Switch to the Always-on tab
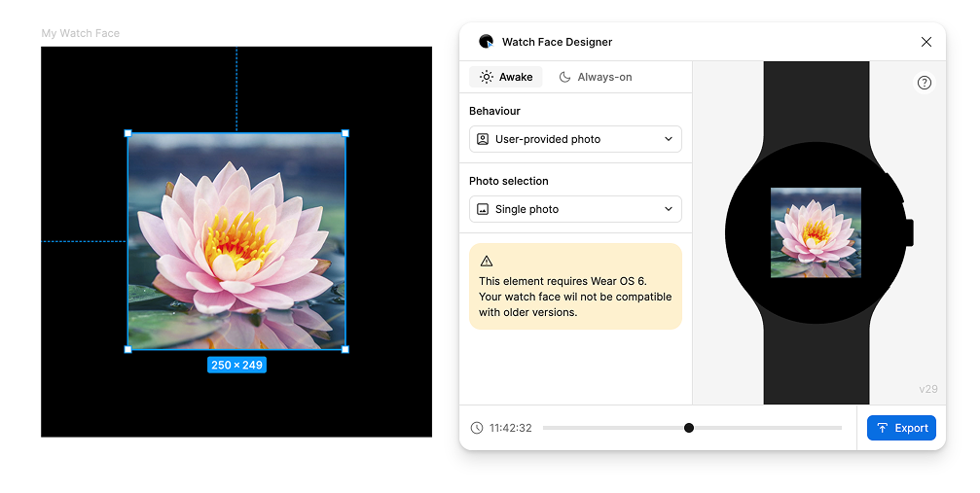Image resolution: width=980 pixels, height=493 pixels. point(595,77)
